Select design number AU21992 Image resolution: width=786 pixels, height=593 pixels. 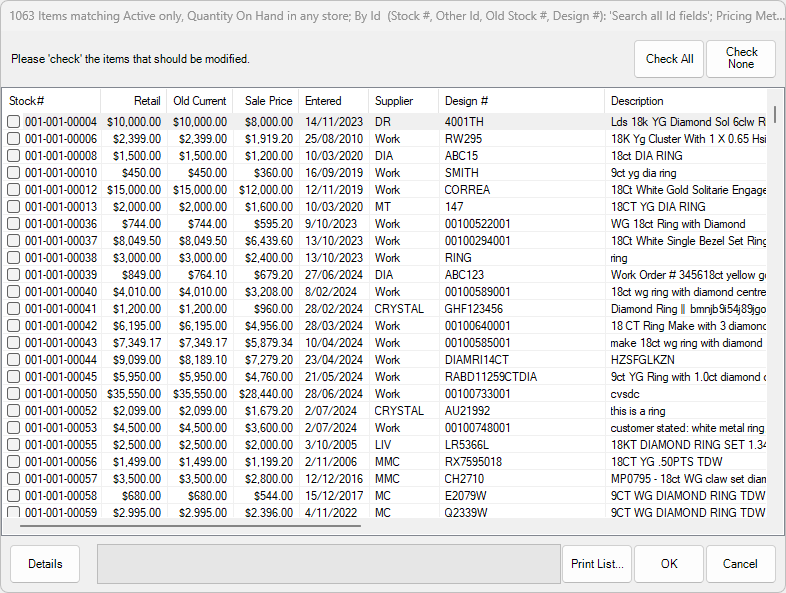pyautogui.click(x=467, y=411)
